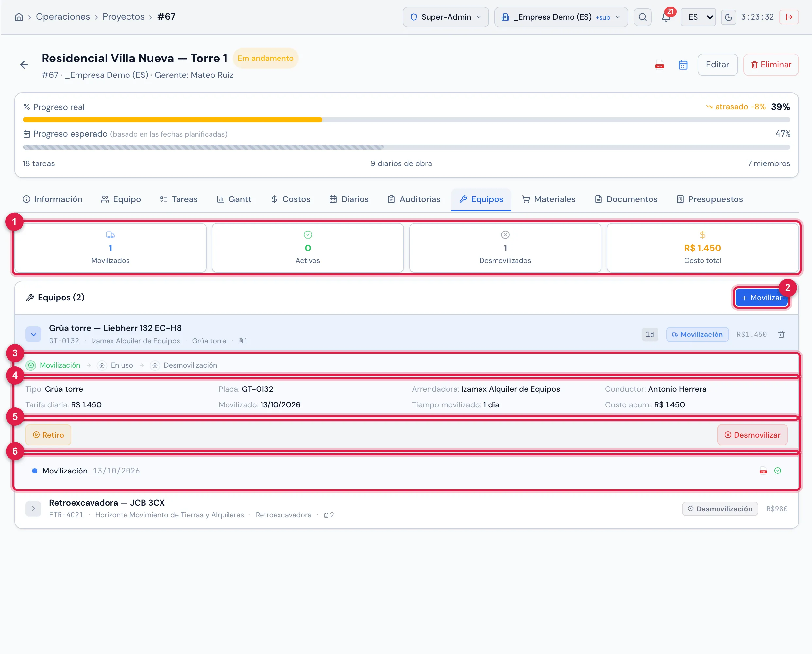Open the project calendar icon

pos(683,65)
